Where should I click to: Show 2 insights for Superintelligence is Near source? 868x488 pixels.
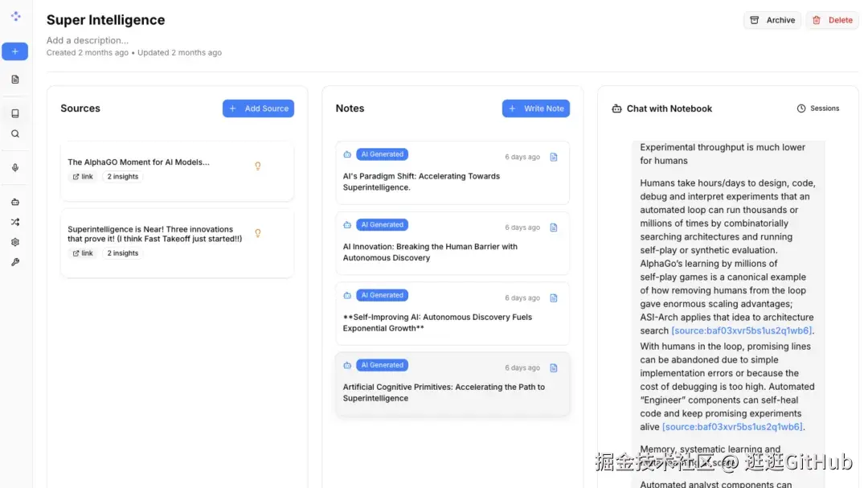click(x=122, y=253)
